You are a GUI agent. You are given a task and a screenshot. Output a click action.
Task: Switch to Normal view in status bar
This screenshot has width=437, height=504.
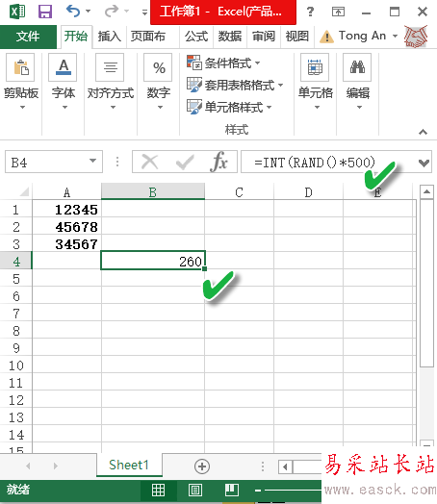[158, 490]
